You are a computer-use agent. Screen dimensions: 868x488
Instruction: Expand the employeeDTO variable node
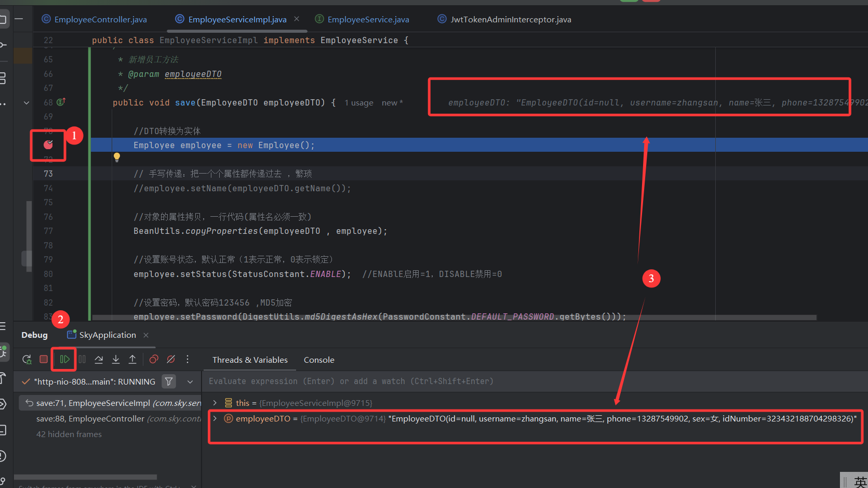click(x=215, y=418)
